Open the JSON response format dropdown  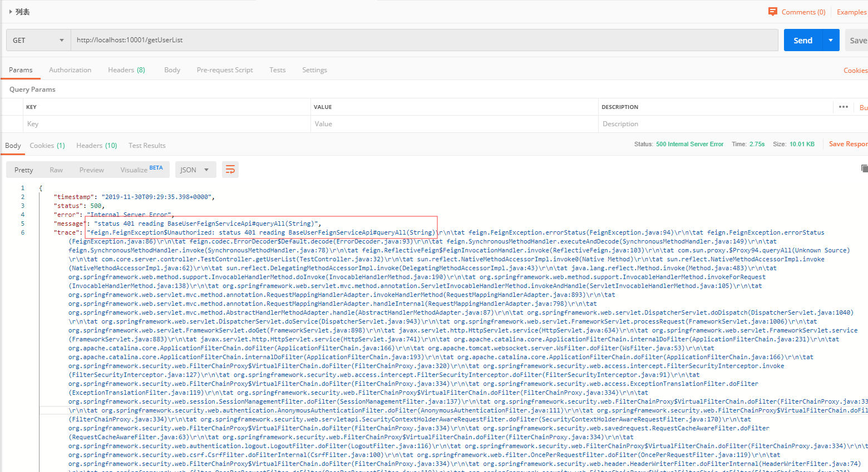pos(195,169)
